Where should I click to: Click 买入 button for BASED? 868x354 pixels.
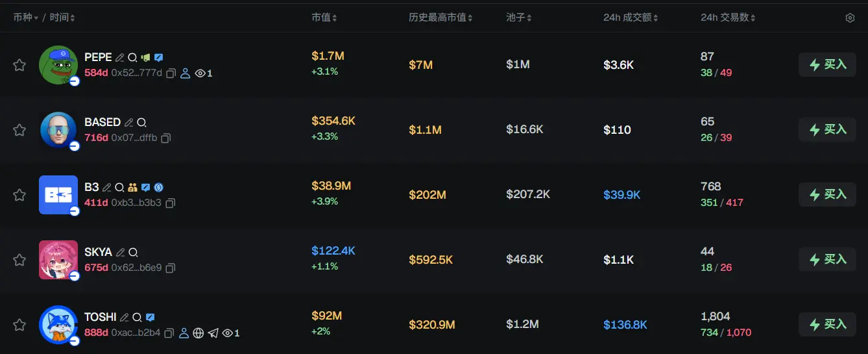point(827,130)
